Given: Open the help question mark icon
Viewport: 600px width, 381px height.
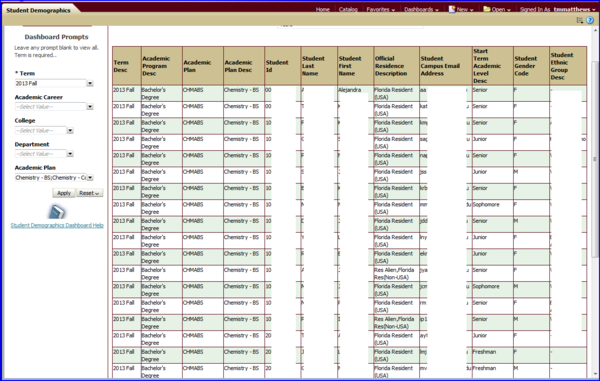Looking at the screenshot, I should coord(590,20).
